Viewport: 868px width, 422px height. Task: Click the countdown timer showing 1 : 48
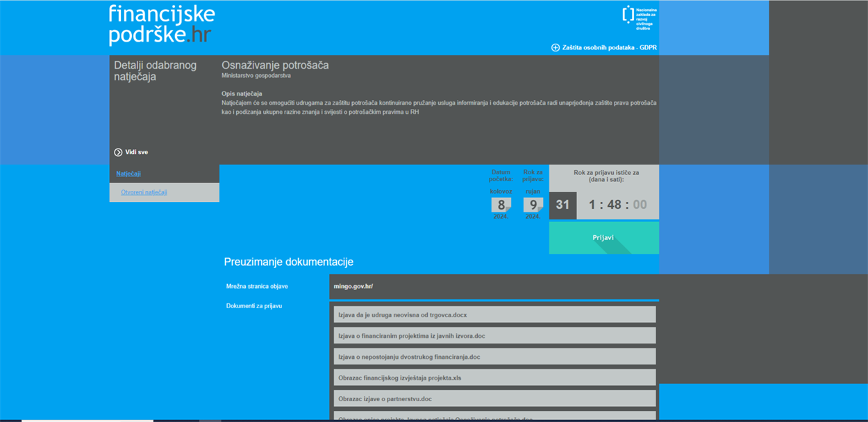pyautogui.click(x=617, y=205)
